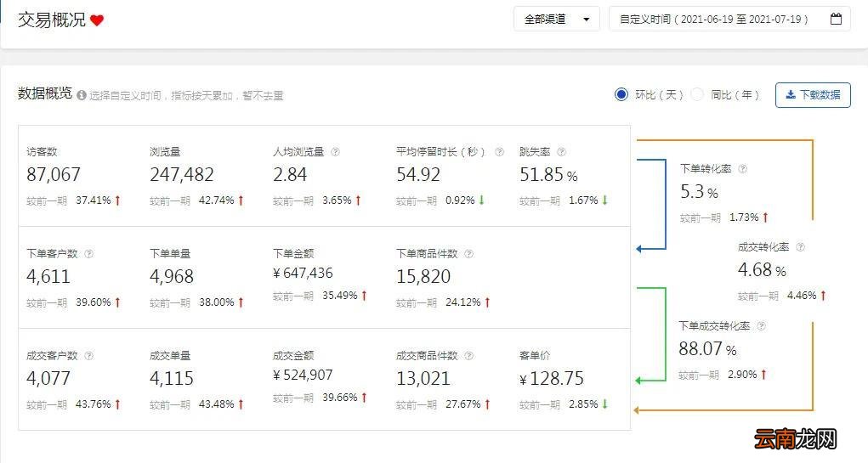The image size is (868, 463).
Task: Click help icon next to 平均停留时长
Action: point(499,151)
